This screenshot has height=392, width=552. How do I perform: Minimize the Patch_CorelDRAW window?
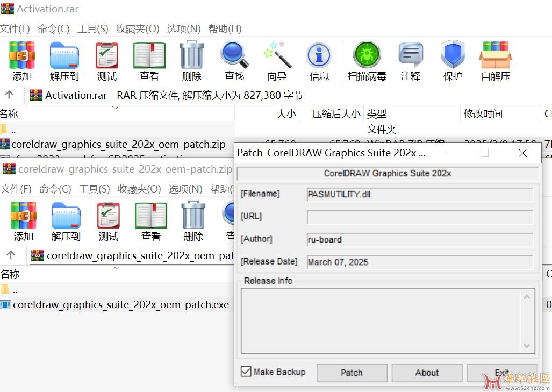click(x=447, y=153)
